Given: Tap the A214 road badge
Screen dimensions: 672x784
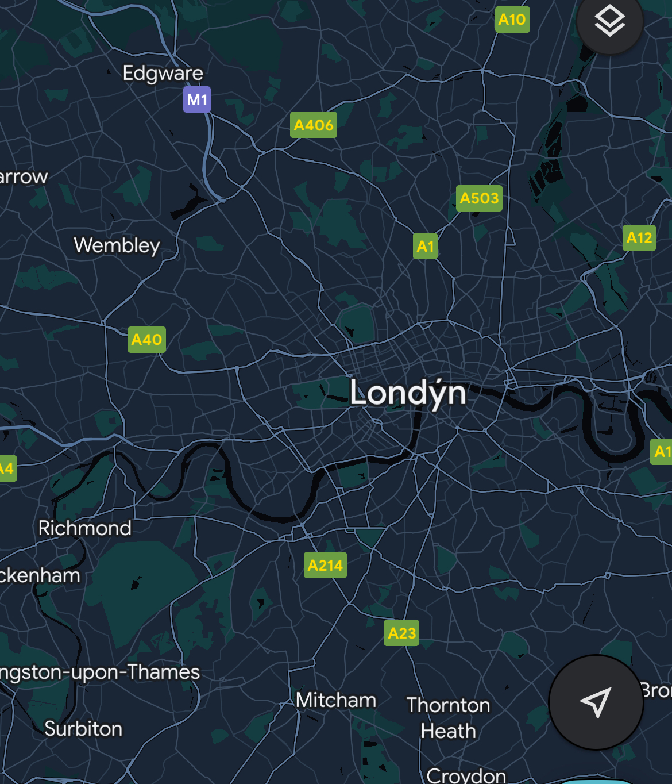Looking at the screenshot, I should 325,565.
